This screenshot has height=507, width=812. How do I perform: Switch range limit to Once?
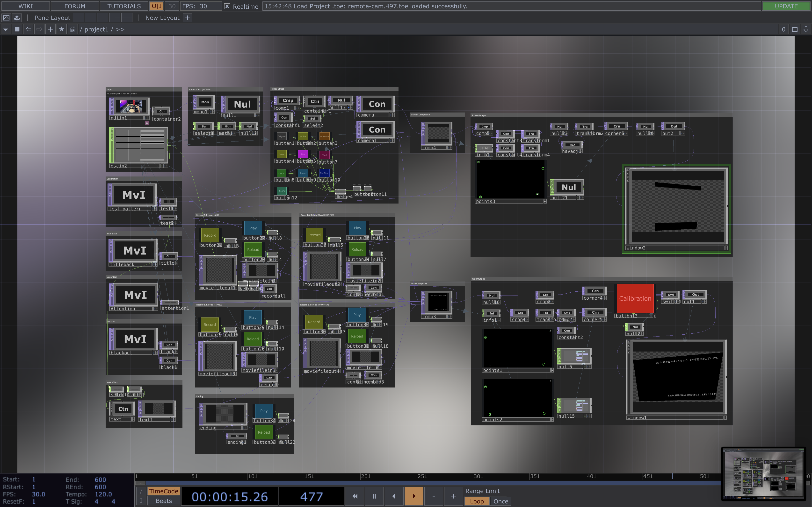[501, 501]
